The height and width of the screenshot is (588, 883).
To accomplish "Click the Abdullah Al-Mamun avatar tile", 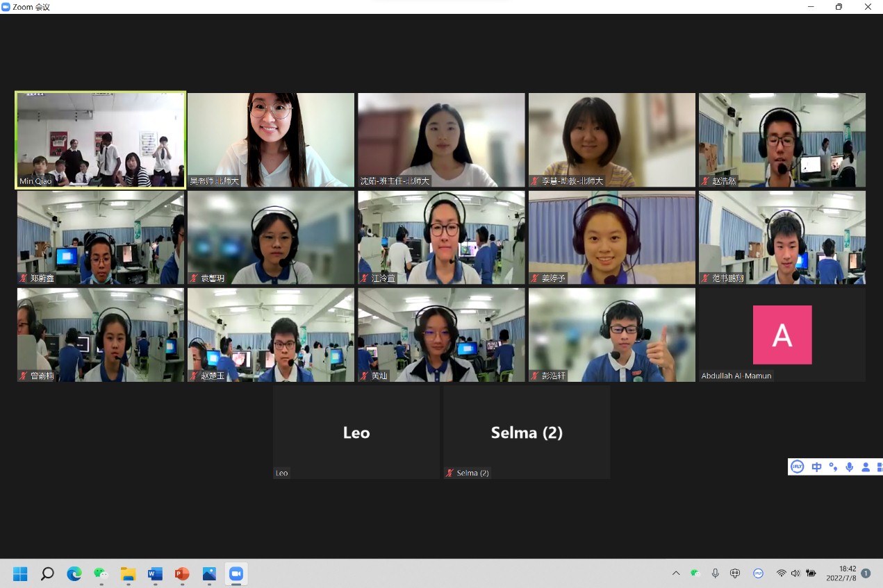I will (x=782, y=335).
